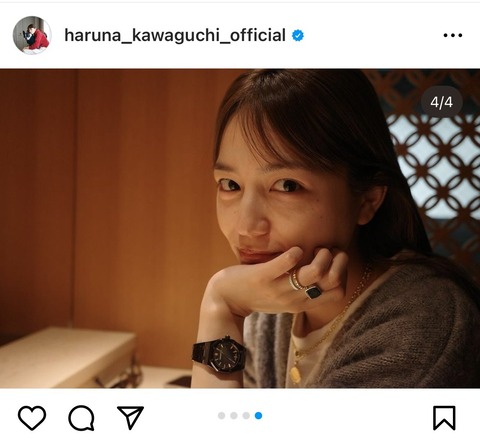This screenshot has width=480, height=446.
Task: Select the active fourth carousel dot
Action: coord(258,416)
